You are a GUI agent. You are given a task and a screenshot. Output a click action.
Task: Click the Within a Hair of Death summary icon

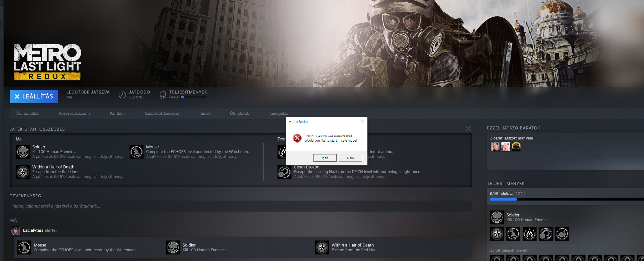pyautogui.click(x=23, y=172)
